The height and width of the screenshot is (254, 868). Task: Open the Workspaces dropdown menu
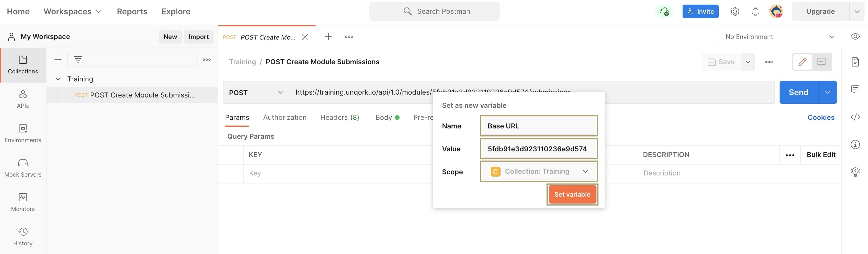(72, 11)
